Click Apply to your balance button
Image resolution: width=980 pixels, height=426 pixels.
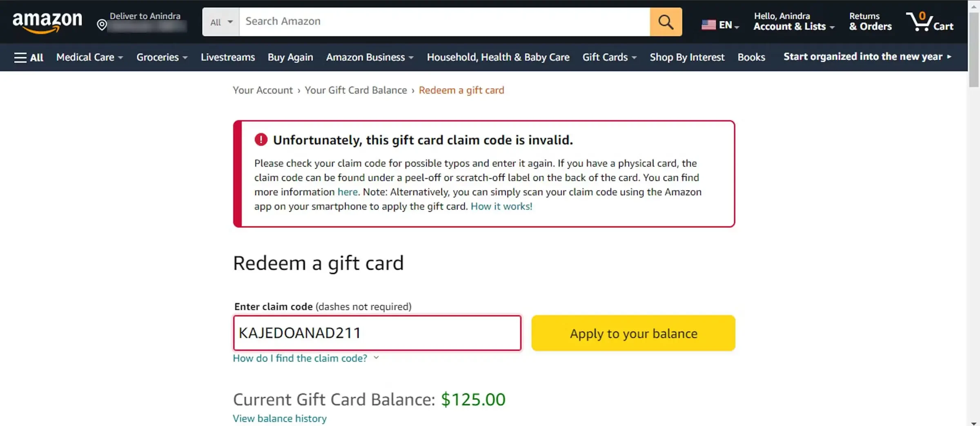tap(633, 333)
